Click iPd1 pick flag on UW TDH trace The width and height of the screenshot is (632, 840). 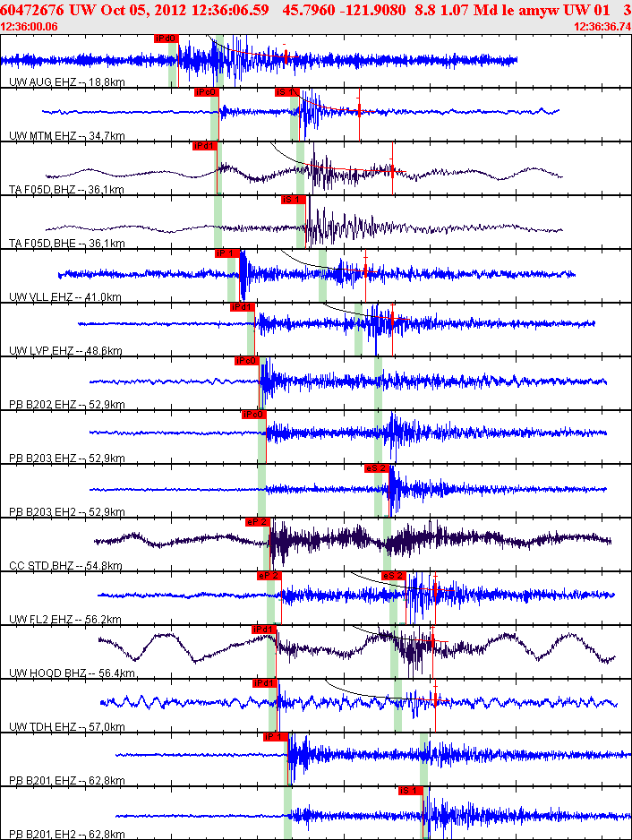point(265,683)
